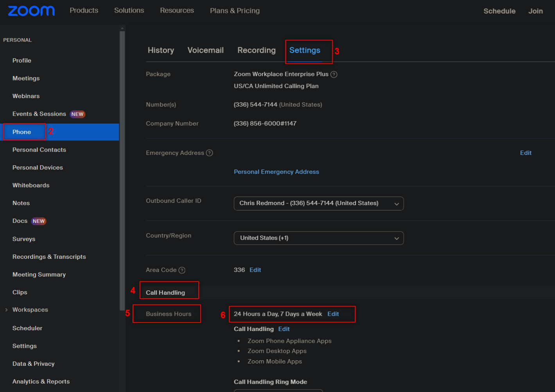Click Join in the top bar
Image resolution: width=555 pixels, height=392 pixels.
click(535, 11)
